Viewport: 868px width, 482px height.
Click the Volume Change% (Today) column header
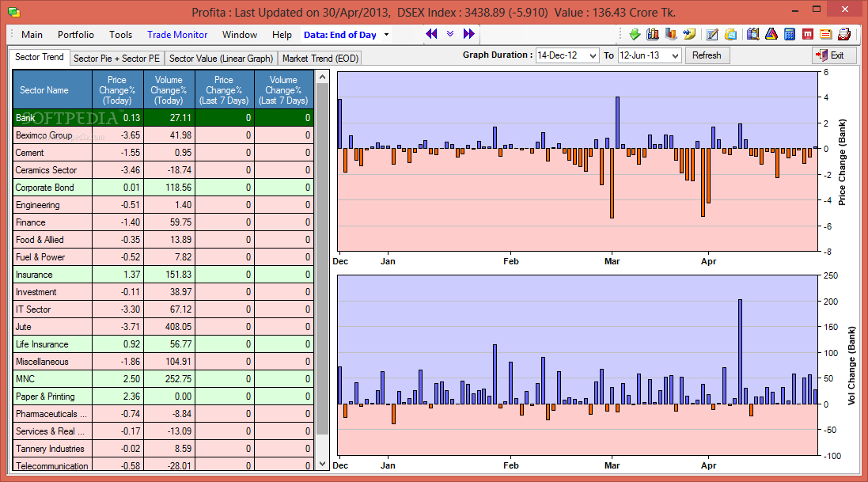coord(169,89)
